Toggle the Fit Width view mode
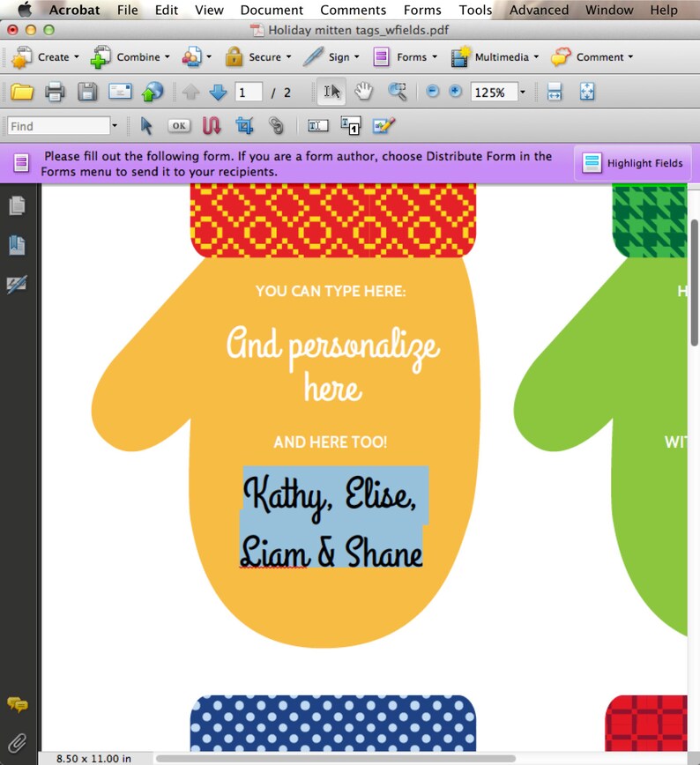This screenshot has width=700, height=765. (555, 92)
